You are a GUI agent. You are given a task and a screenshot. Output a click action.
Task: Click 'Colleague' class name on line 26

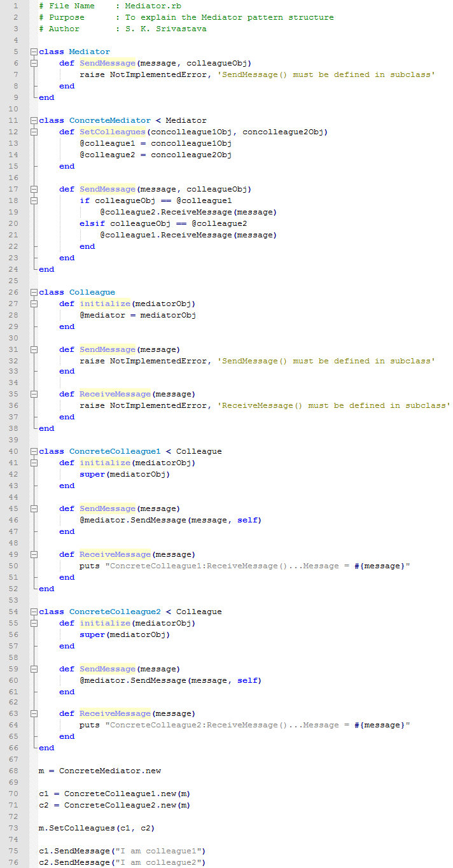[92, 292]
